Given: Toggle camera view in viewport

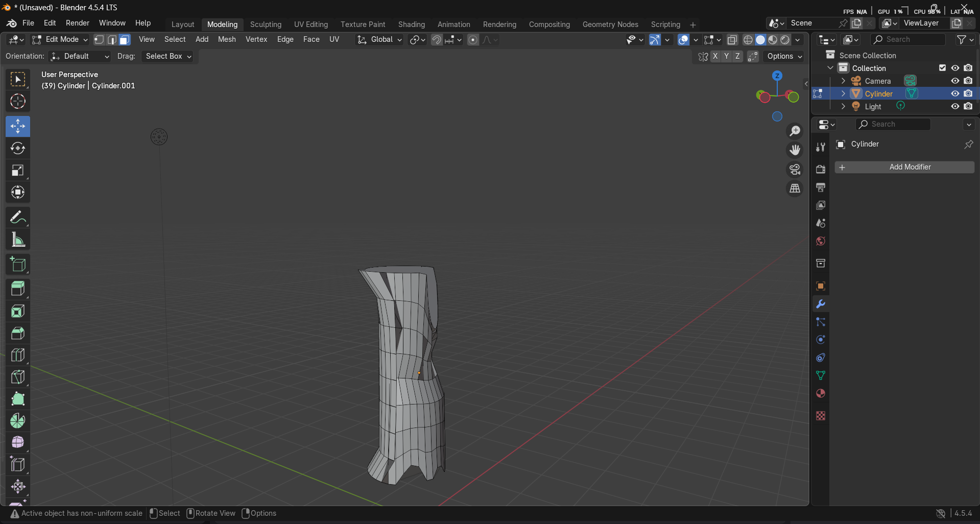Looking at the screenshot, I should pyautogui.click(x=795, y=170).
